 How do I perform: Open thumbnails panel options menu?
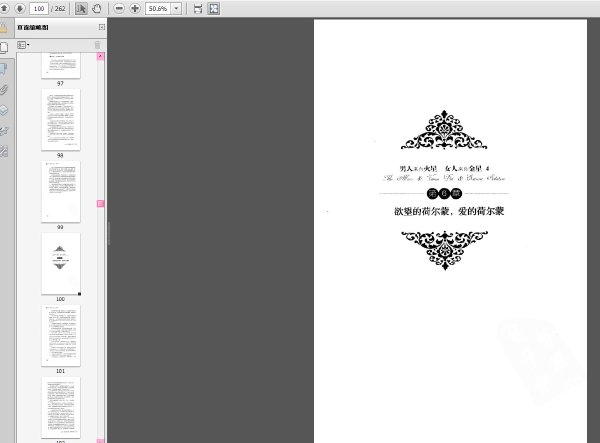tap(23, 45)
